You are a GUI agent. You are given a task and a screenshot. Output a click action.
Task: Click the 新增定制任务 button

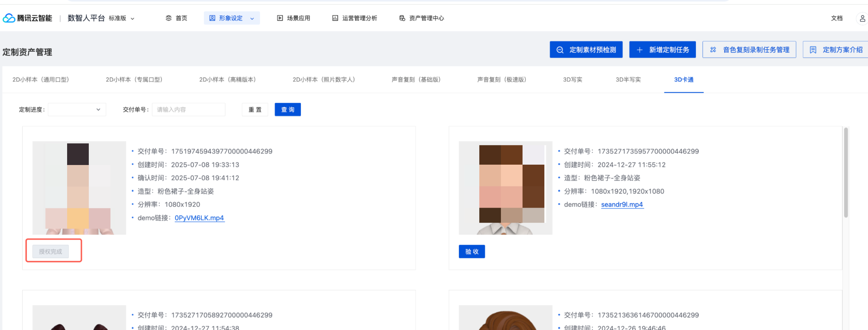tap(662, 50)
